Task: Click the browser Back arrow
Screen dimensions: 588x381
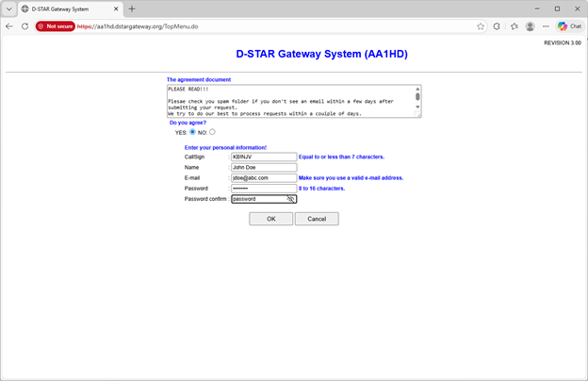Action: click(x=9, y=26)
